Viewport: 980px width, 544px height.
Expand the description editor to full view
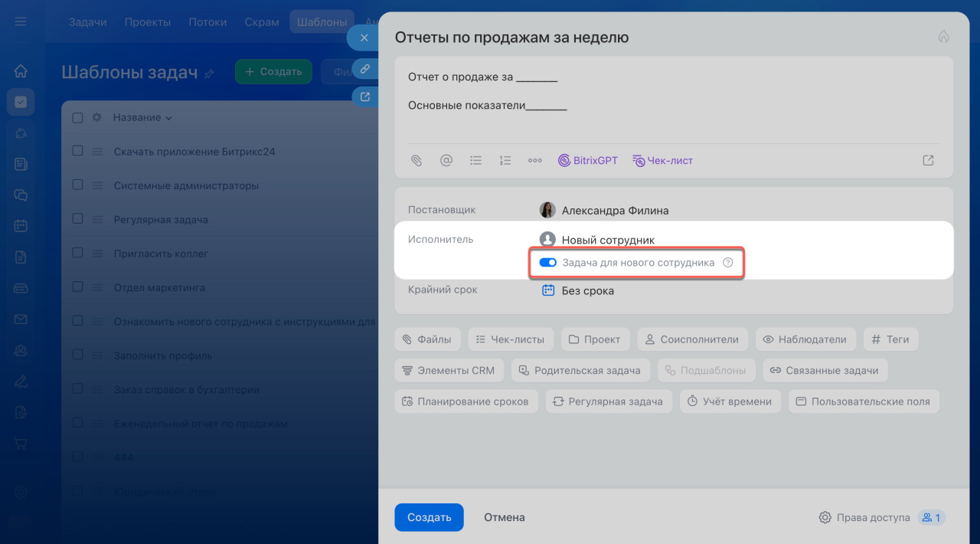coord(928,160)
